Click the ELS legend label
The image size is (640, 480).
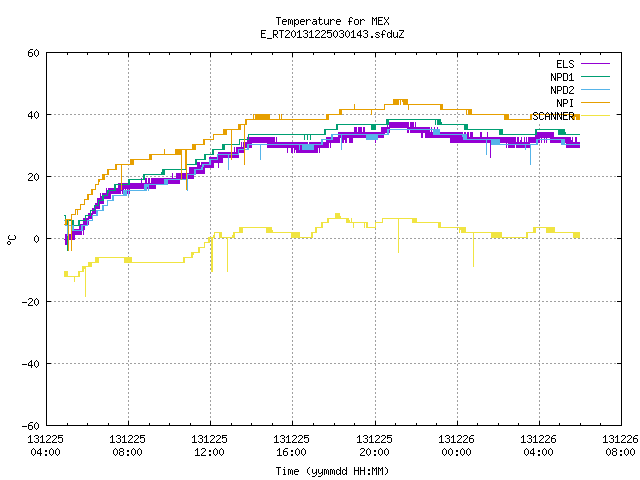(565, 64)
